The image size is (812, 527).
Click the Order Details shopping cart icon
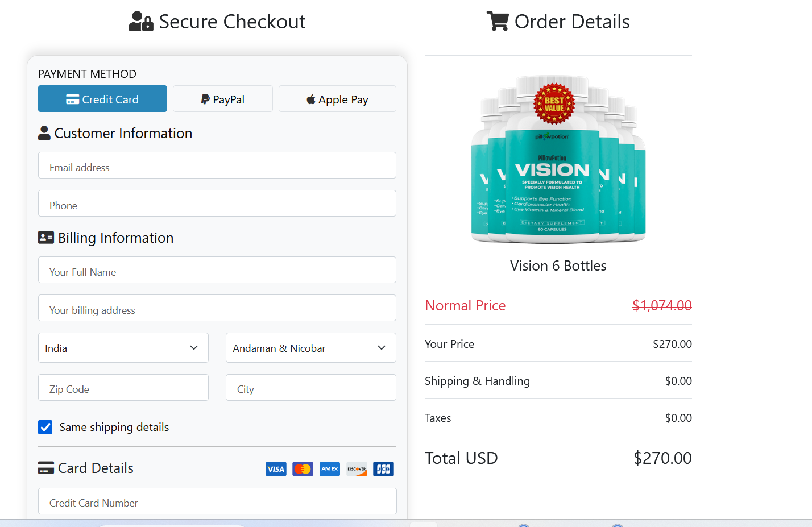[x=497, y=20]
